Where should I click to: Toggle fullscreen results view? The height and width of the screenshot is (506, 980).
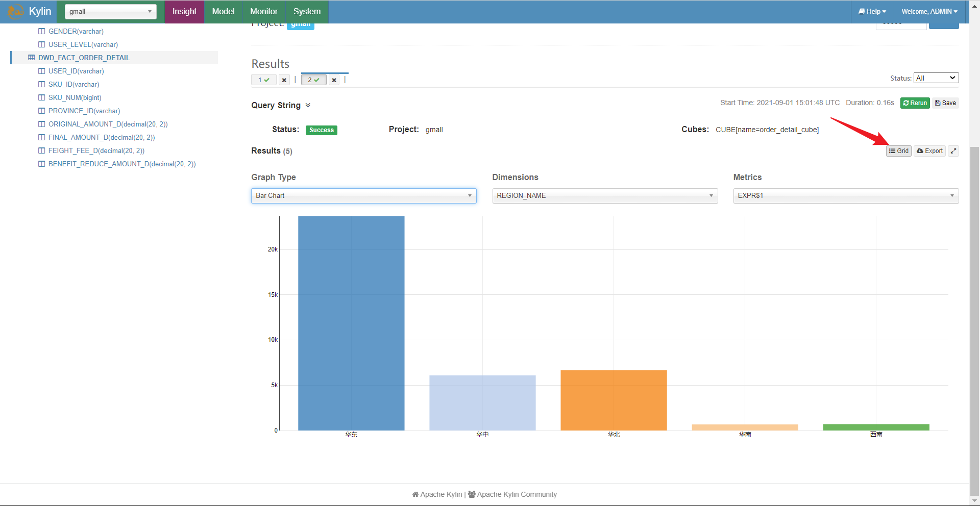(953, 151)
